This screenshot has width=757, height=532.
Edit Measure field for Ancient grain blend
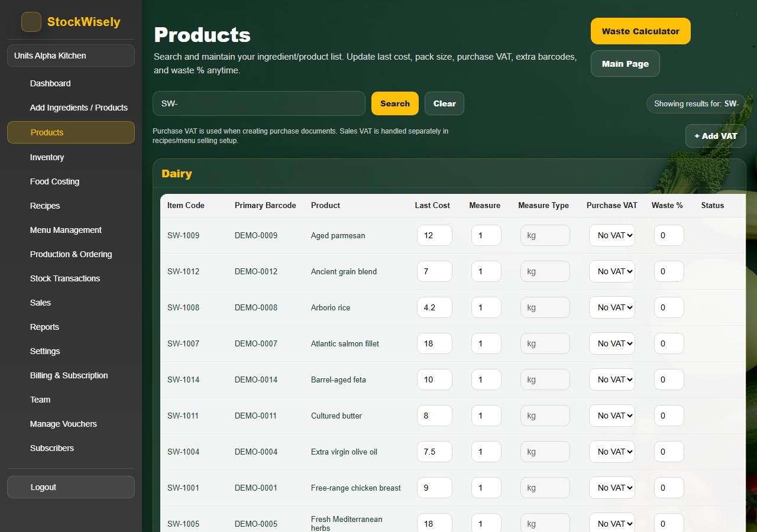coord(486,271)
